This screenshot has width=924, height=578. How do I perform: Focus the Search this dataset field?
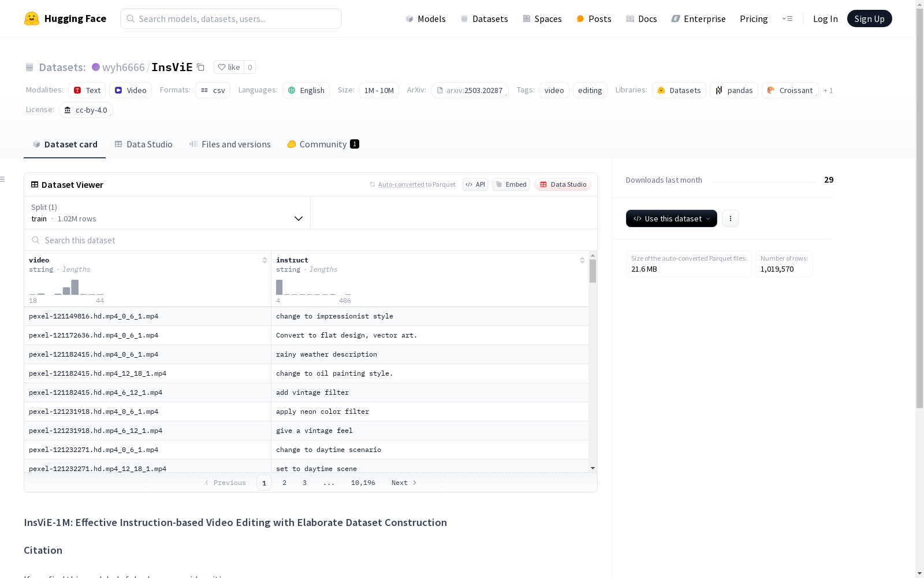click(311, 240)
